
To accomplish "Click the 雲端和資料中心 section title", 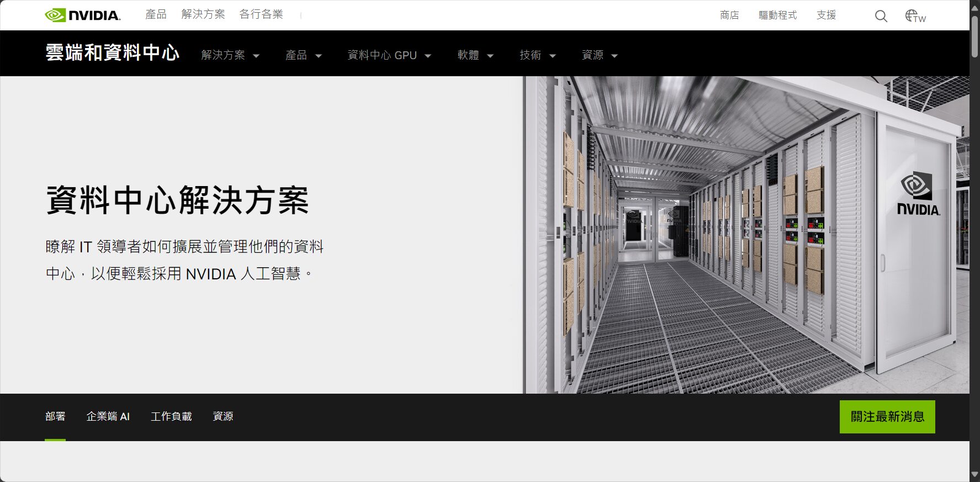I will (112, 53).
